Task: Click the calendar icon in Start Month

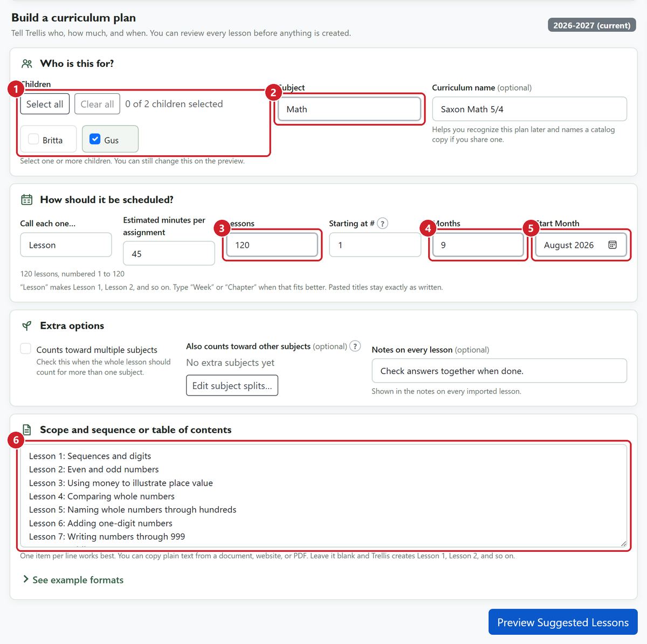Action: 612,245
